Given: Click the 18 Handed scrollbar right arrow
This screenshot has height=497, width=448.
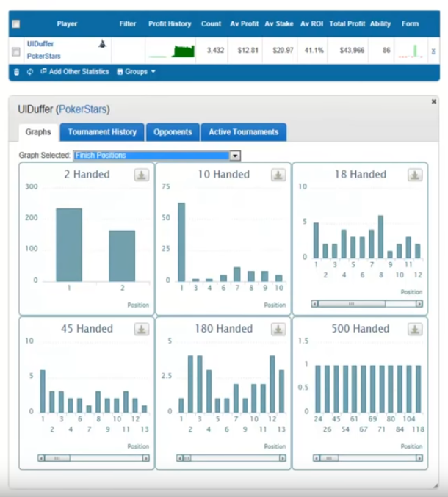Looking at the screenshot, I should click(x=419, y=304).
